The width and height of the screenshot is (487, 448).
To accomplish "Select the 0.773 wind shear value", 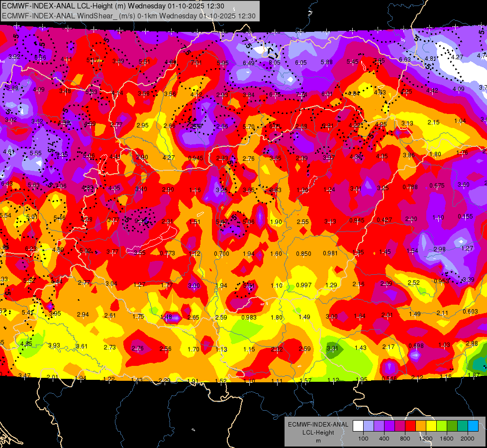I will tap(168, 253).
